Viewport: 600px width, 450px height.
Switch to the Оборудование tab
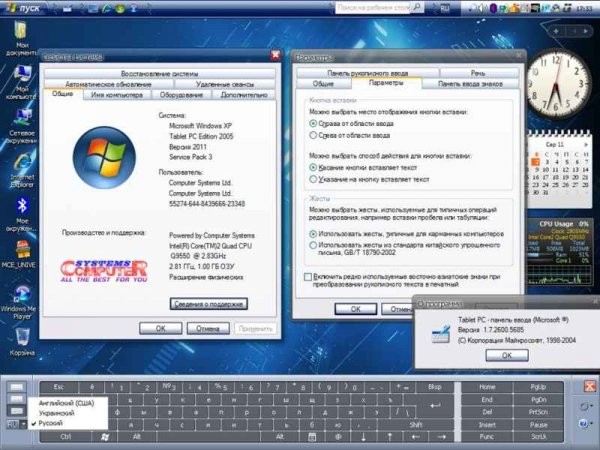181,95
